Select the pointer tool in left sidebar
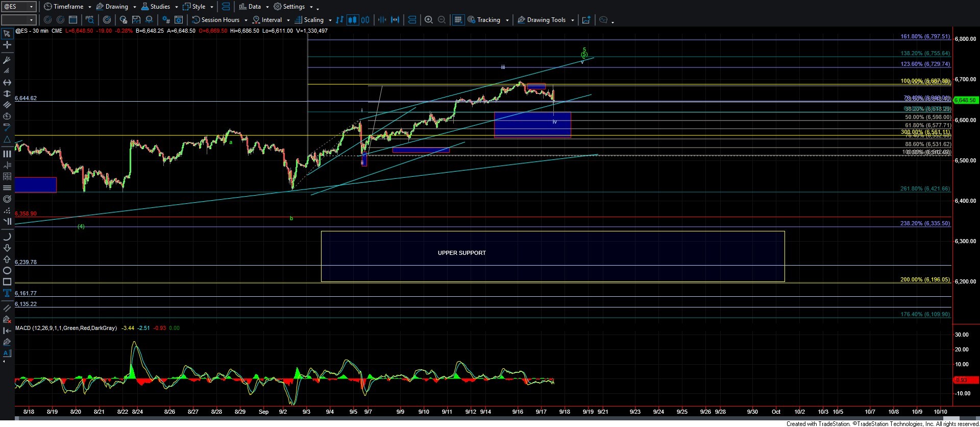 click(7, 34)
